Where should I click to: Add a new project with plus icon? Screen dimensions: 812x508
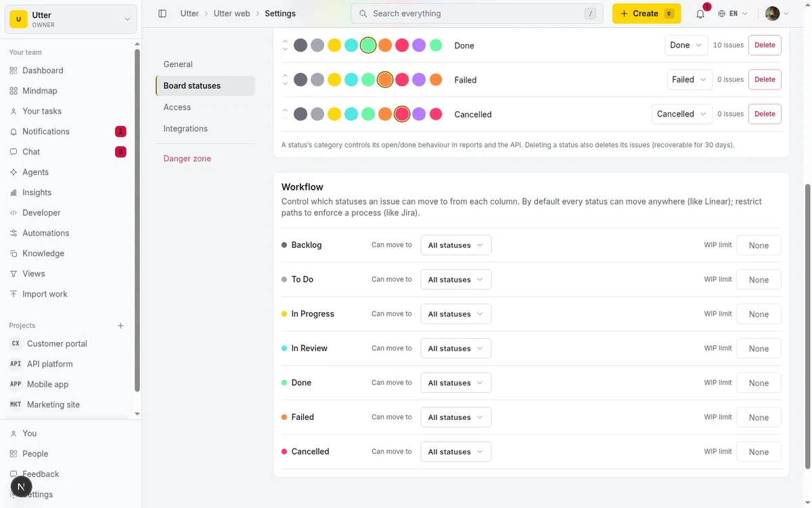(x=120, y=326)
